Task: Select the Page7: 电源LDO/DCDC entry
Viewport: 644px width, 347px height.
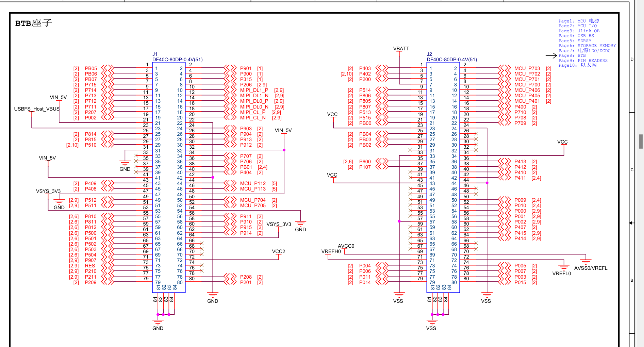Action: [x=584, y=51]
